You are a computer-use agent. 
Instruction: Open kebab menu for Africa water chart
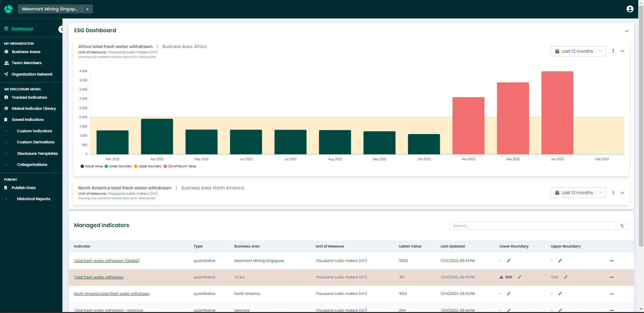[613, 51]
